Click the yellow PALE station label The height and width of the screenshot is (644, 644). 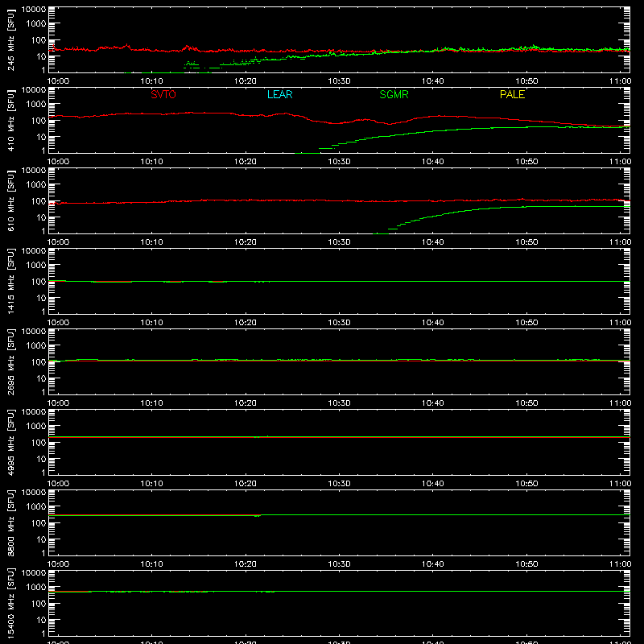(512, 94)
